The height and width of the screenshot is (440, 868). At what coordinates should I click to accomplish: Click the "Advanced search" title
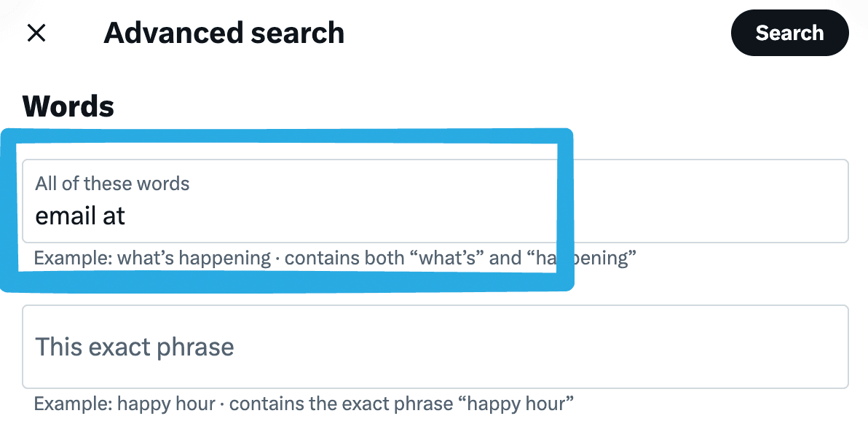coord(224,33)
